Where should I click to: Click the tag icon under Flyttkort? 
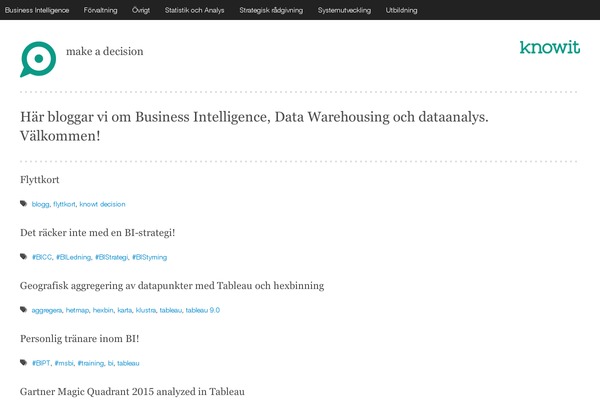point(24,204)
